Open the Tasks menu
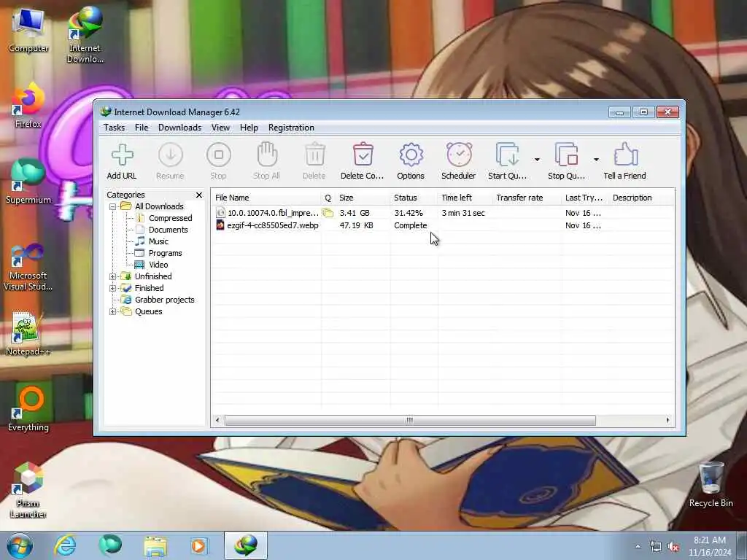747x560 pixels. click(115, 128)
